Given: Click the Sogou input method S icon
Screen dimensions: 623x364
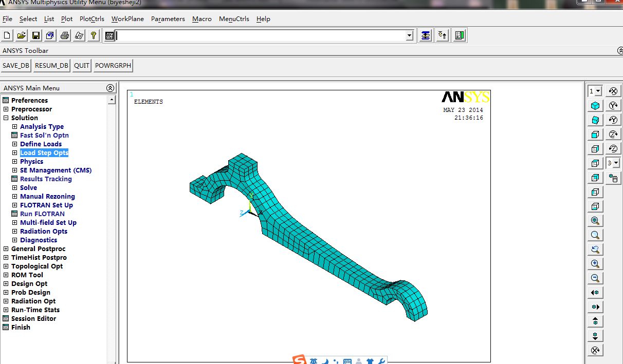Looking at the screenshot, I should pos(299,360).
